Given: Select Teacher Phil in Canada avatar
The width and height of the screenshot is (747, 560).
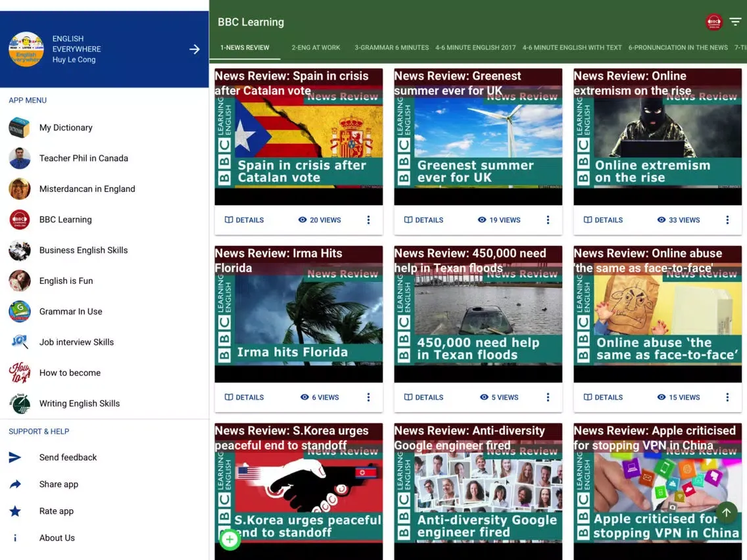Looking at the screenshot, I should [x=20, y=158].
